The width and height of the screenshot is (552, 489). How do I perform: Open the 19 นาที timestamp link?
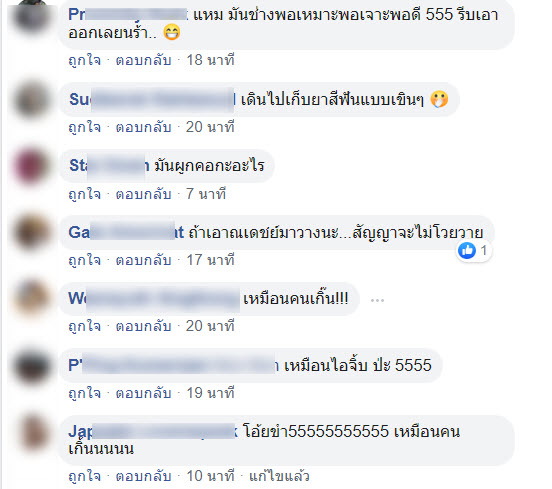(210, 393)
